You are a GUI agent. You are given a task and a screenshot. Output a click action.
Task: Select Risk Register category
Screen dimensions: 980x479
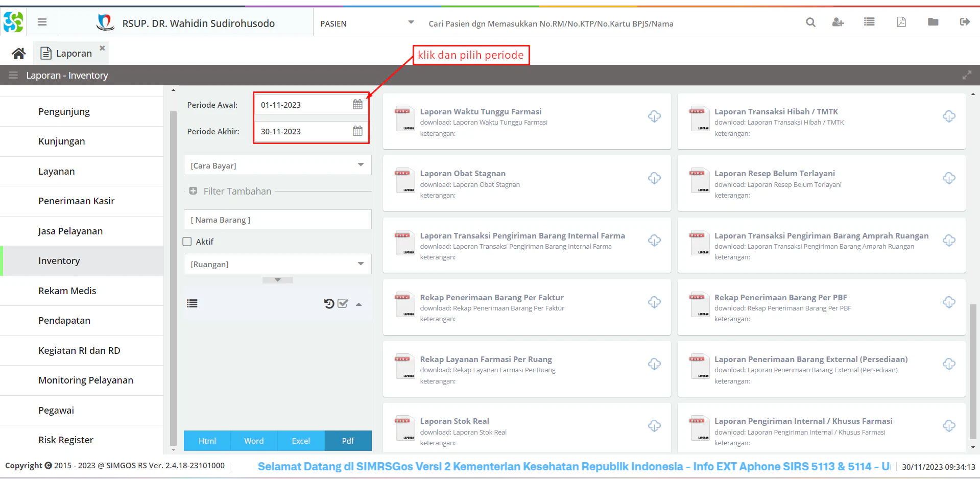82,440
